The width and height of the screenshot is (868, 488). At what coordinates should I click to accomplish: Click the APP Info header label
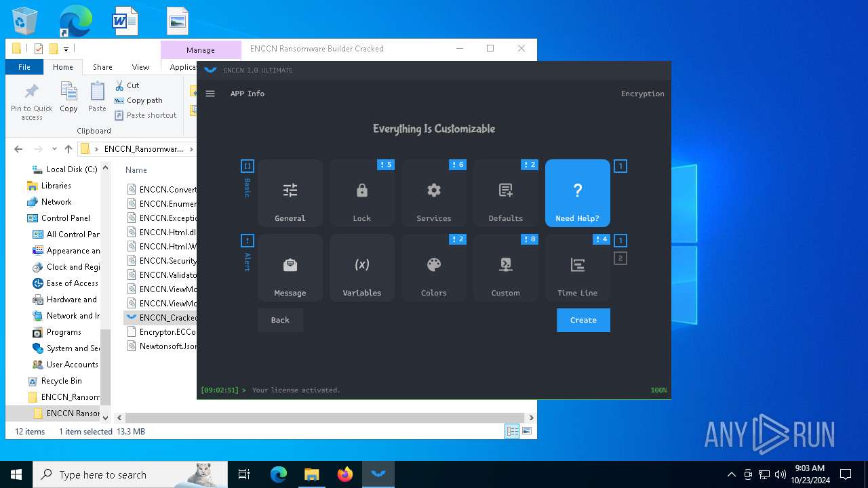pyautogui.click(x=248, y=94)
